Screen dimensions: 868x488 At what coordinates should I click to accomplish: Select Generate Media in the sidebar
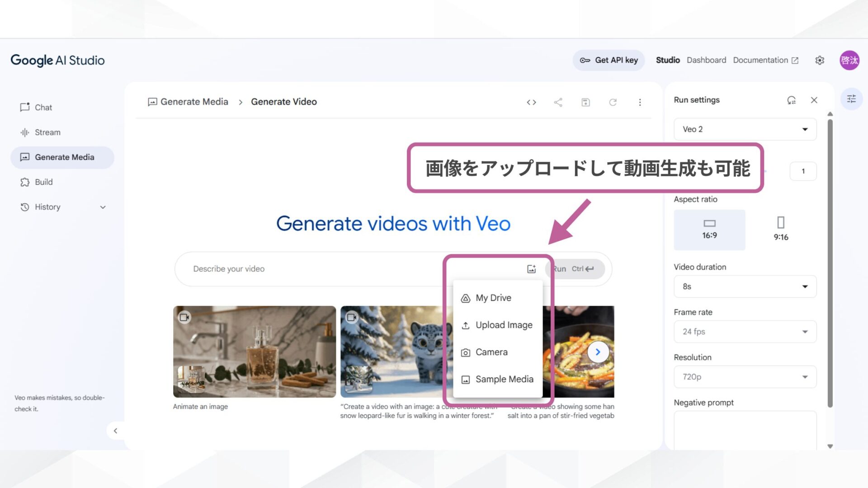(x=62, y=157)
